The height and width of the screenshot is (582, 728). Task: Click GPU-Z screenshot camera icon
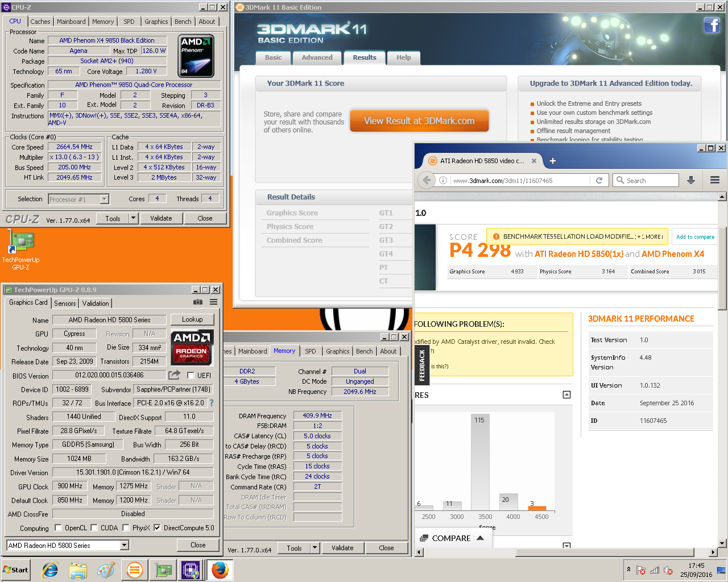point(198,302)
